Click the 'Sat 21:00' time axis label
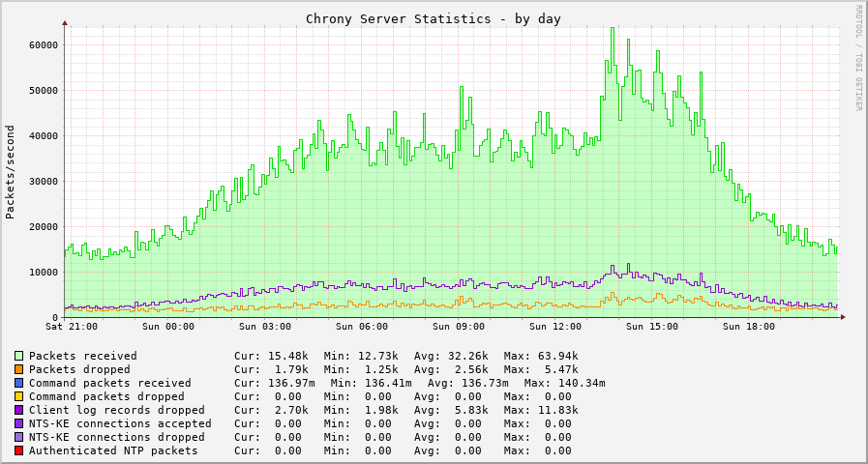 pos(74,327)
